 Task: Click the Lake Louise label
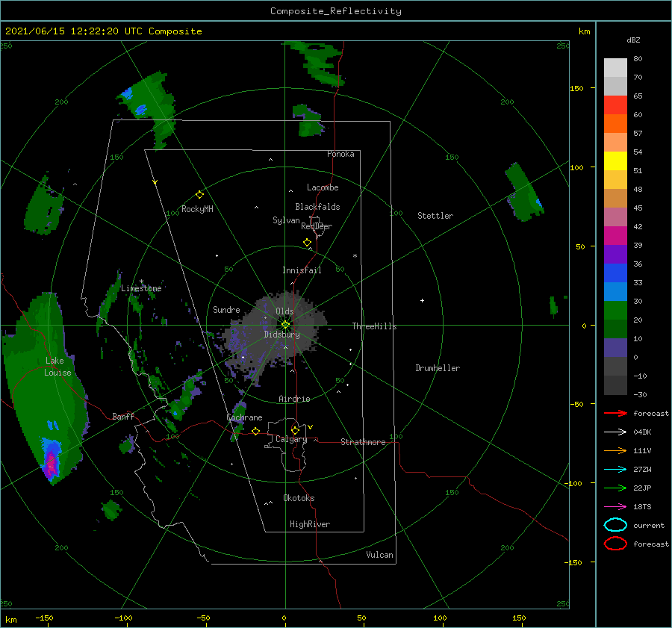coord(57,367)
